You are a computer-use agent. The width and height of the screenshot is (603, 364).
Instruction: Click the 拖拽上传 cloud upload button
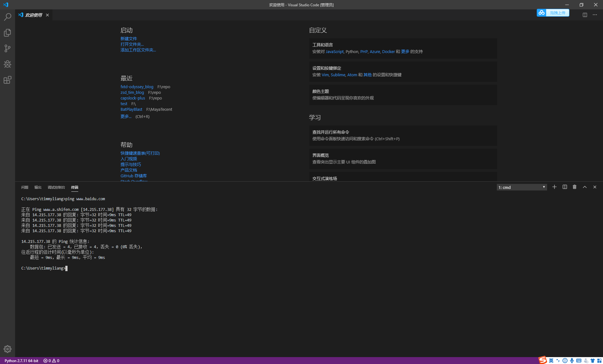point(553,13)
